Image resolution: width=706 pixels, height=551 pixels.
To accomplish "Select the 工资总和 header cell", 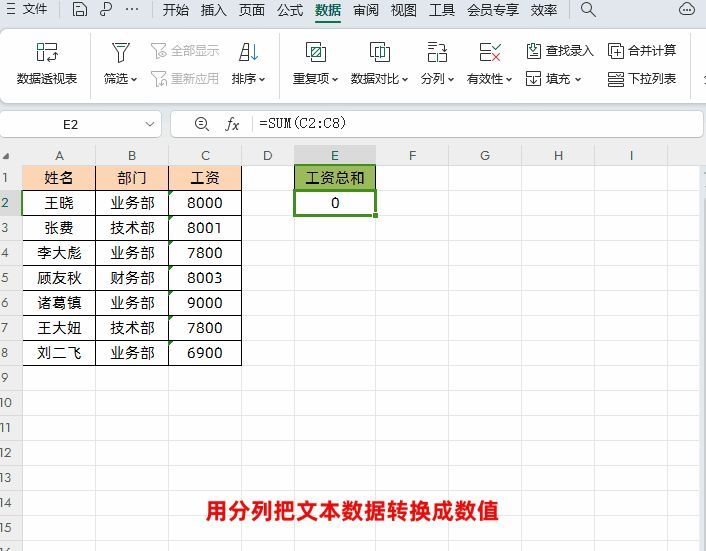I will 335,178.
